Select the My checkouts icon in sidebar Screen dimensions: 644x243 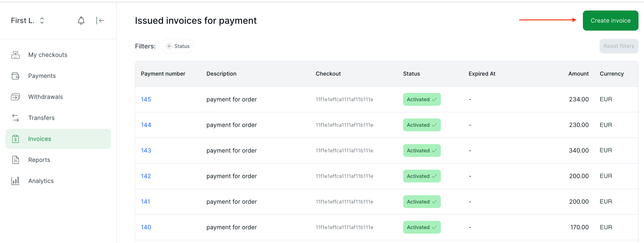(16, 55)
